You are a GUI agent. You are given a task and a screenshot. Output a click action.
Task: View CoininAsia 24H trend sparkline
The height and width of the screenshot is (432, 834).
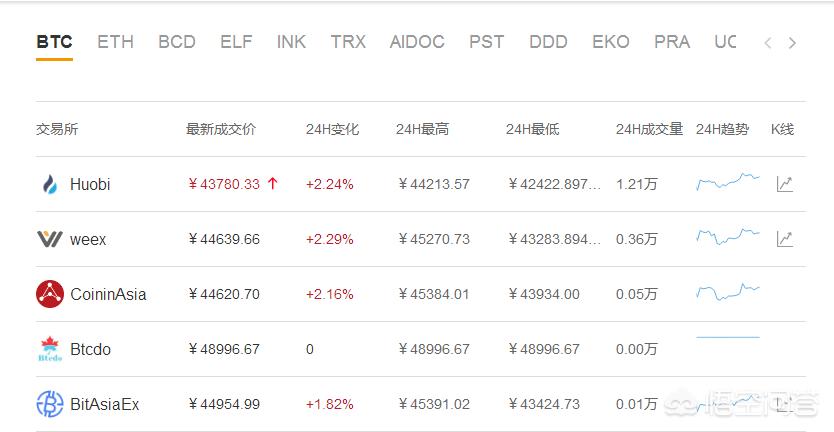(727, 292)
